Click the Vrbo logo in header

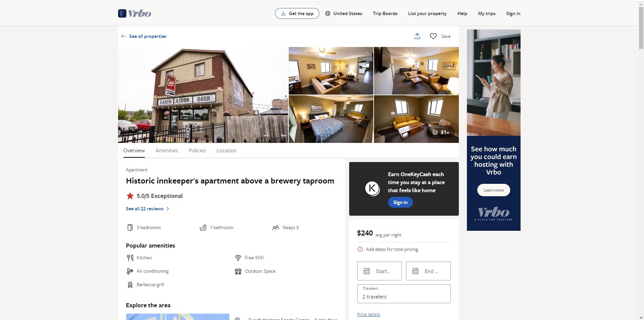(135, 13)
